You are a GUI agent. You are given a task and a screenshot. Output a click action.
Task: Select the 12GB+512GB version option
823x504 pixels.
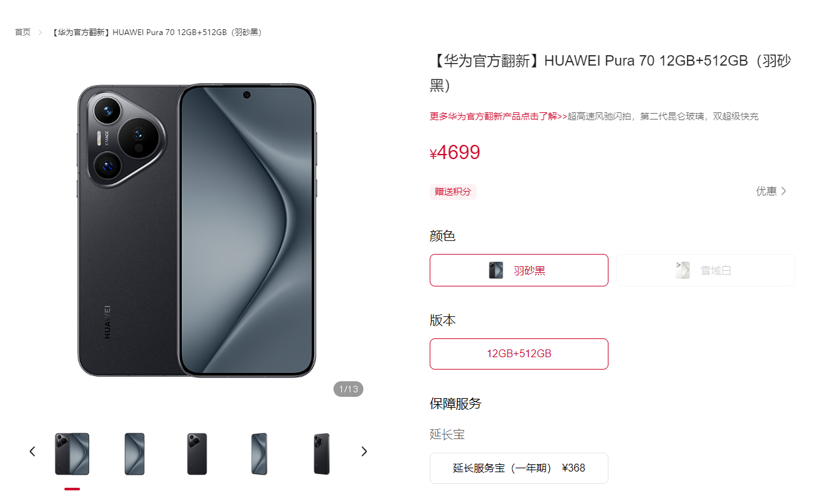(519, 354)
